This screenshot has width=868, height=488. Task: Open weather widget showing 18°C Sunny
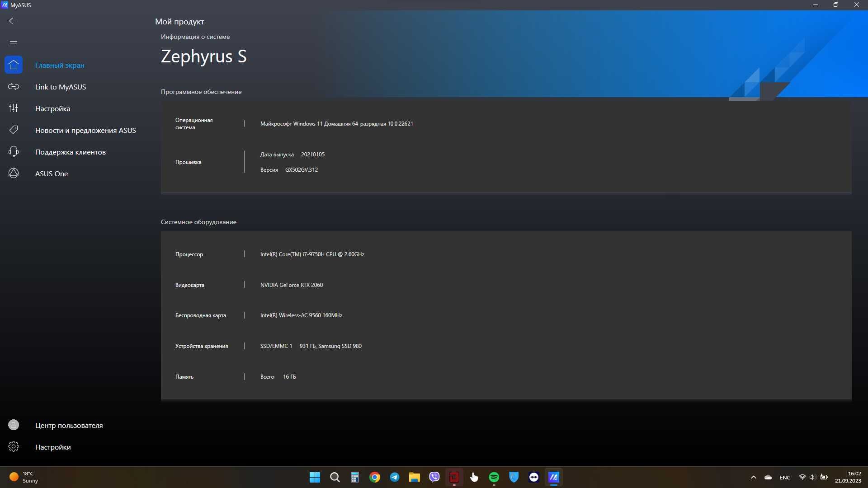[x=25, y=477]
